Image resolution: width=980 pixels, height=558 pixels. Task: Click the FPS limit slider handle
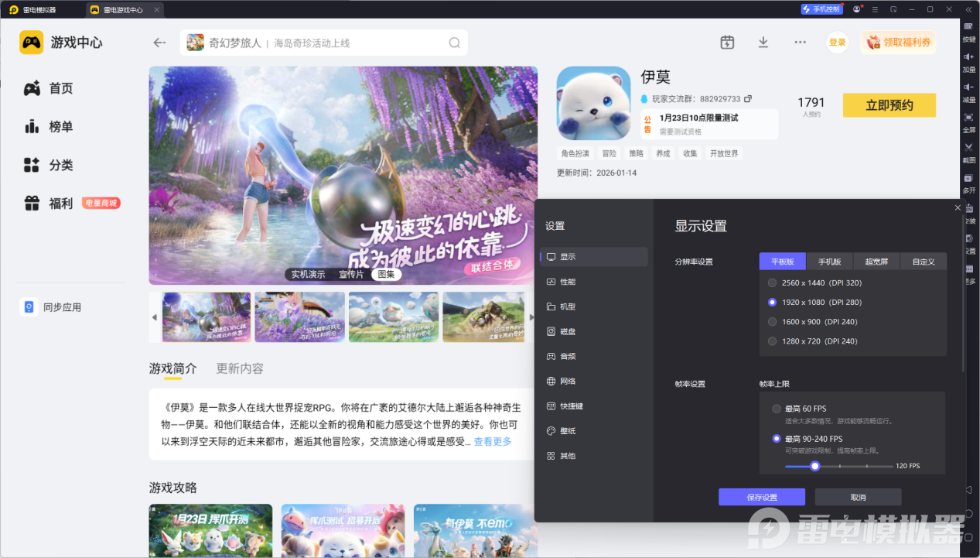(814, 466)
